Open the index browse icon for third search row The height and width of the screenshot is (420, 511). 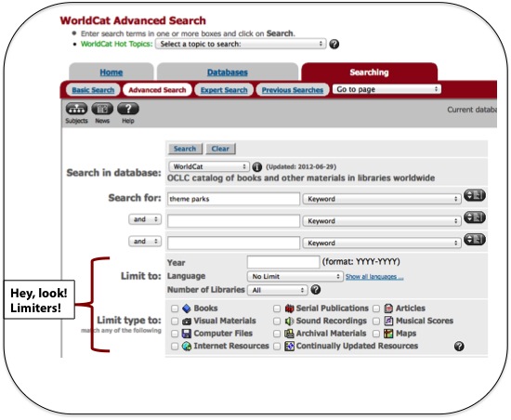(x=475, y=240)
